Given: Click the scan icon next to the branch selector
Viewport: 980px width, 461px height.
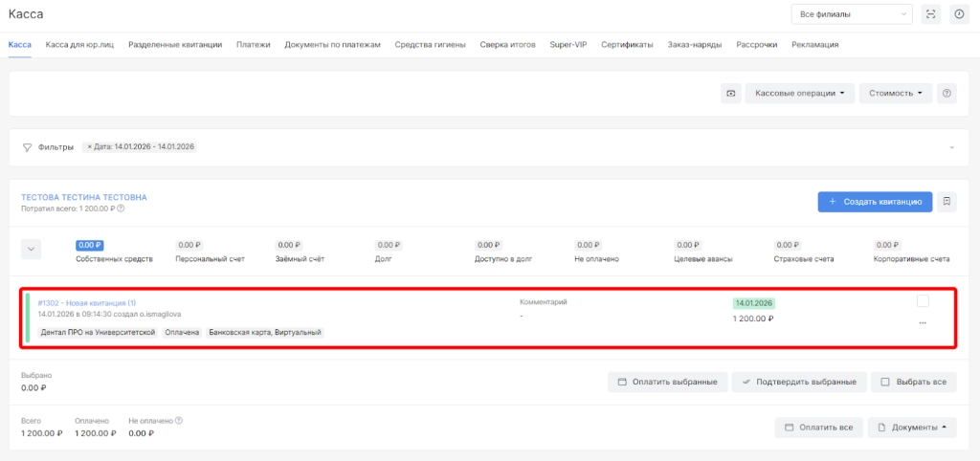Looking at the screenshot, I should [930, 14].
